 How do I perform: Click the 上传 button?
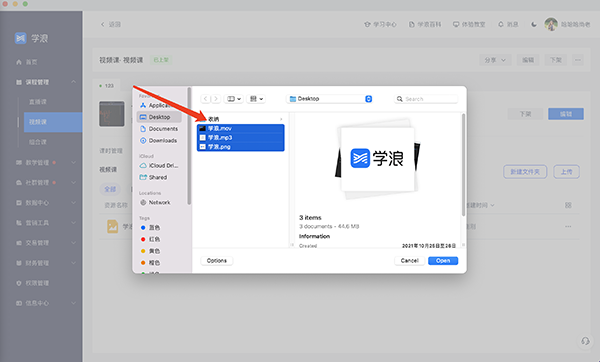566,172
